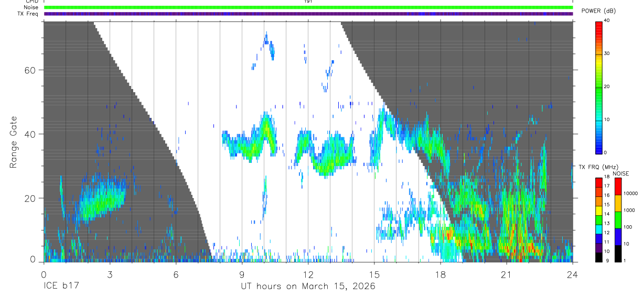Click the '18' tick on the UT hours axis

point(440,274)
